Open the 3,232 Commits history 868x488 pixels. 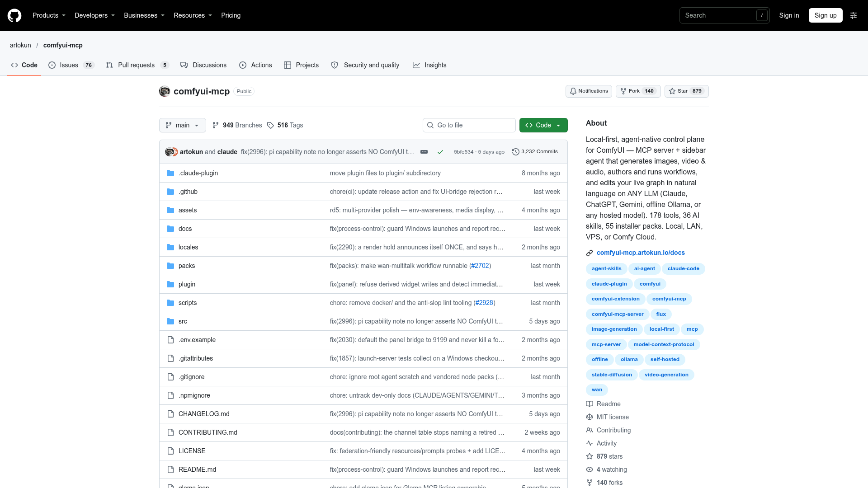tap(535, 152)
